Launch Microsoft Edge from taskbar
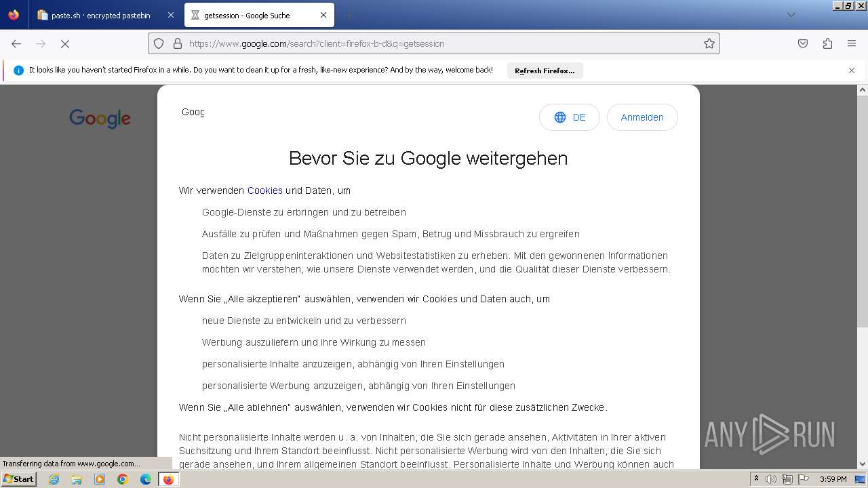 pyautogui.click(x=146, y=479)
